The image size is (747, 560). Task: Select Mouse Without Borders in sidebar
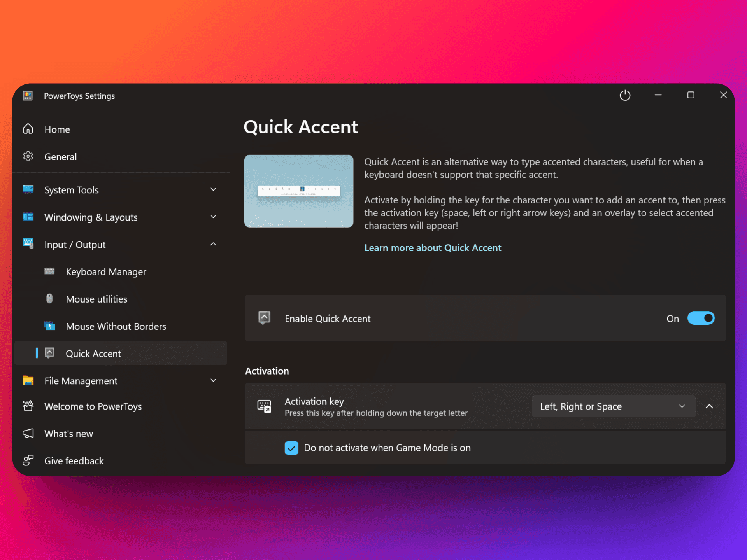121,326
